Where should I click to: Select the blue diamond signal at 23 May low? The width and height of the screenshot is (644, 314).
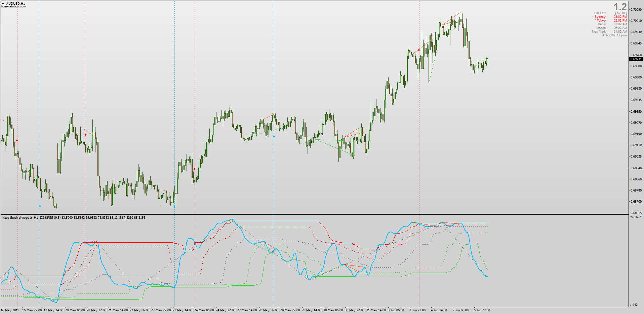coord(174,207)
